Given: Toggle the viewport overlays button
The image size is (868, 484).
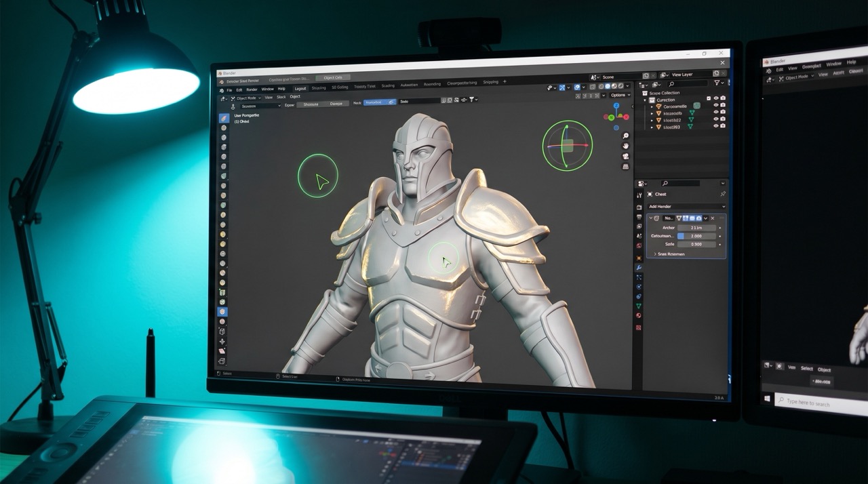Looking at the screenshot, I should coord(577,87).
